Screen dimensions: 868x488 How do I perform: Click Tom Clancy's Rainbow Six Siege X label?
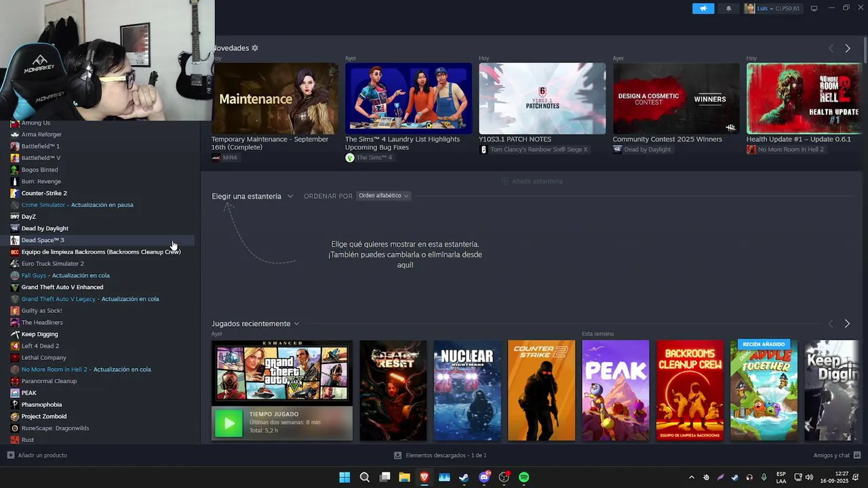click(534, 149)
